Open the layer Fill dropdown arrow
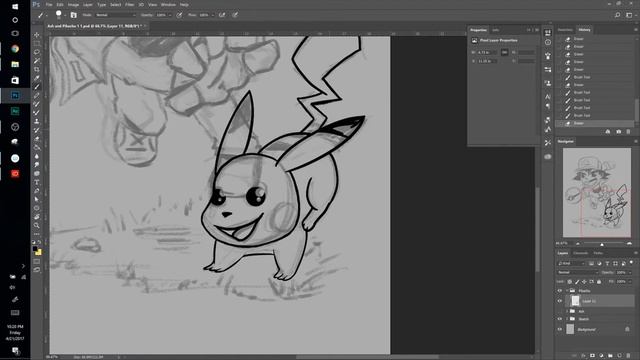This screenshot has height=360, width=640. [629, 282]
